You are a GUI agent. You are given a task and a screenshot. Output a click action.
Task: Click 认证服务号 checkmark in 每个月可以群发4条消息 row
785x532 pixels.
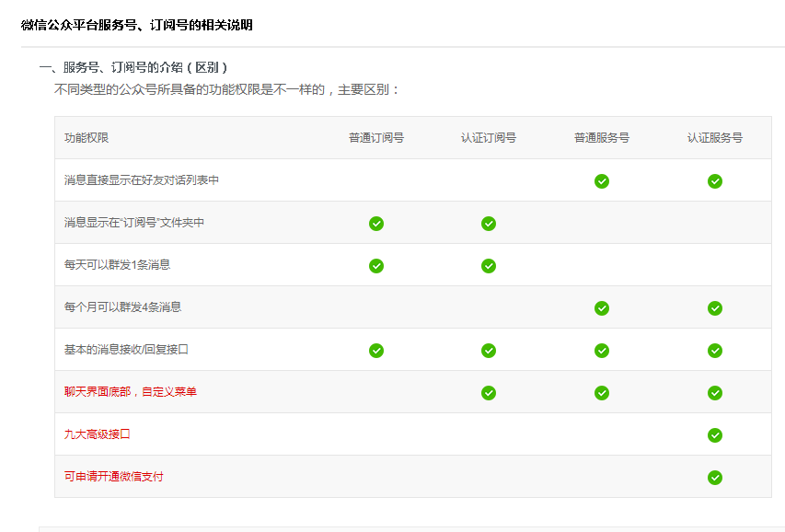(x=715, y=308)
